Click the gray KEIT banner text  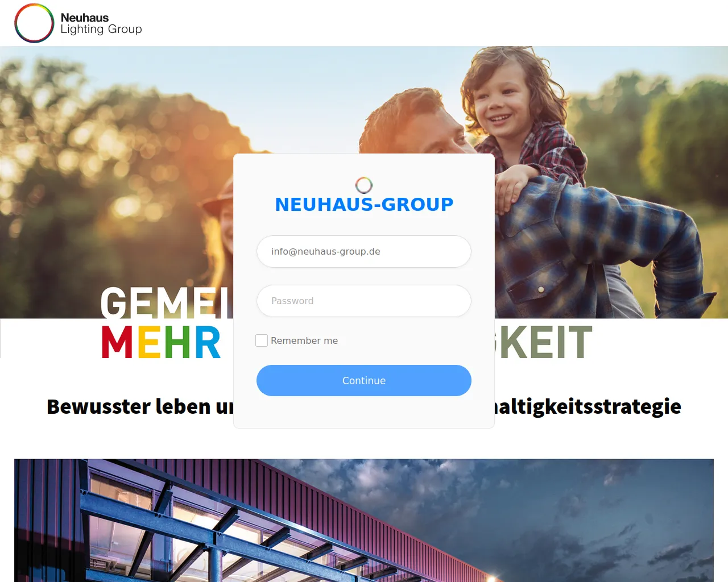[544, 342]
